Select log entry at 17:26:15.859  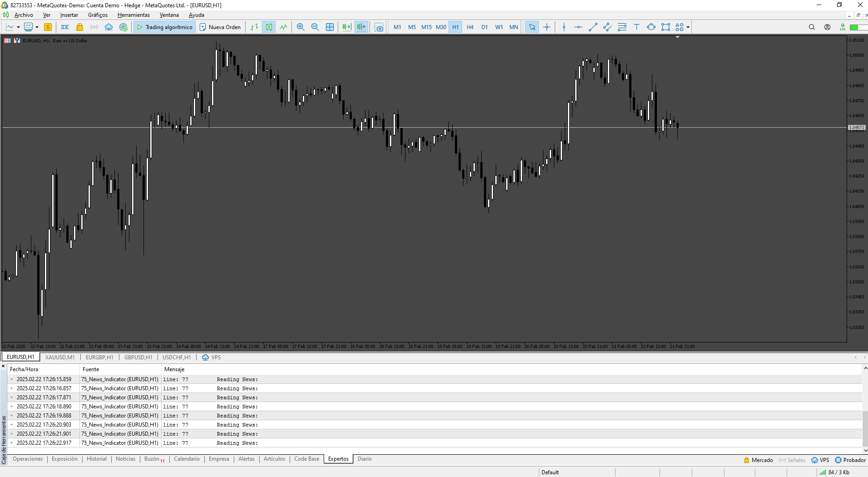pyautogui.click(x=434, y=379)
